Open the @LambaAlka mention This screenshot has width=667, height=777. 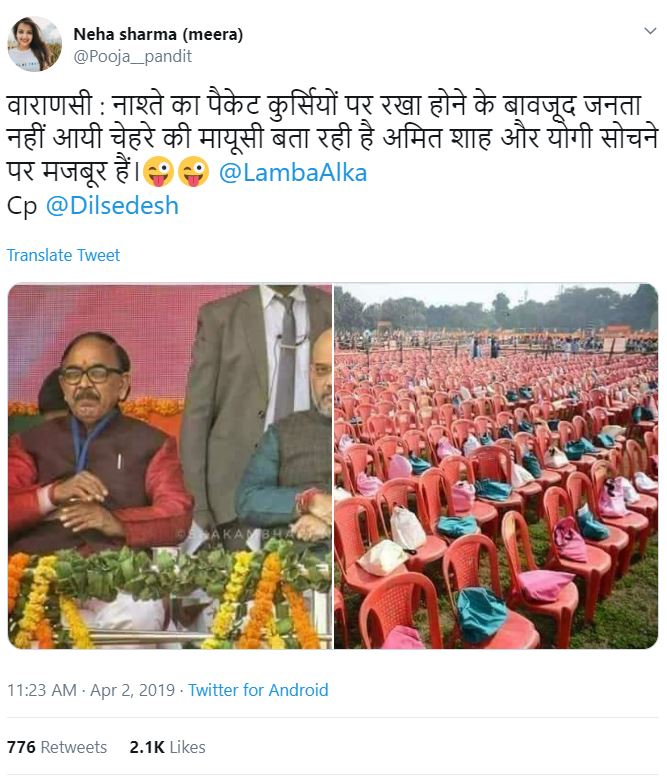[x=293, y=173]
